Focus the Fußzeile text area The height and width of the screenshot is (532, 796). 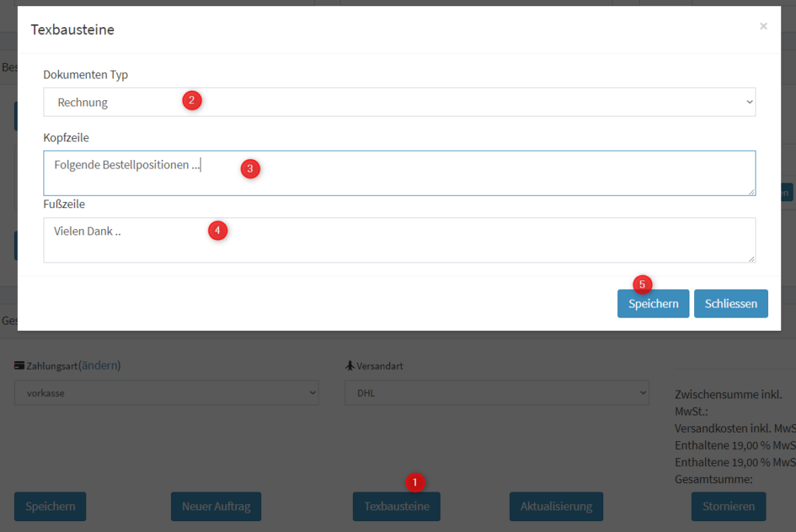click(x=399, y=240)
